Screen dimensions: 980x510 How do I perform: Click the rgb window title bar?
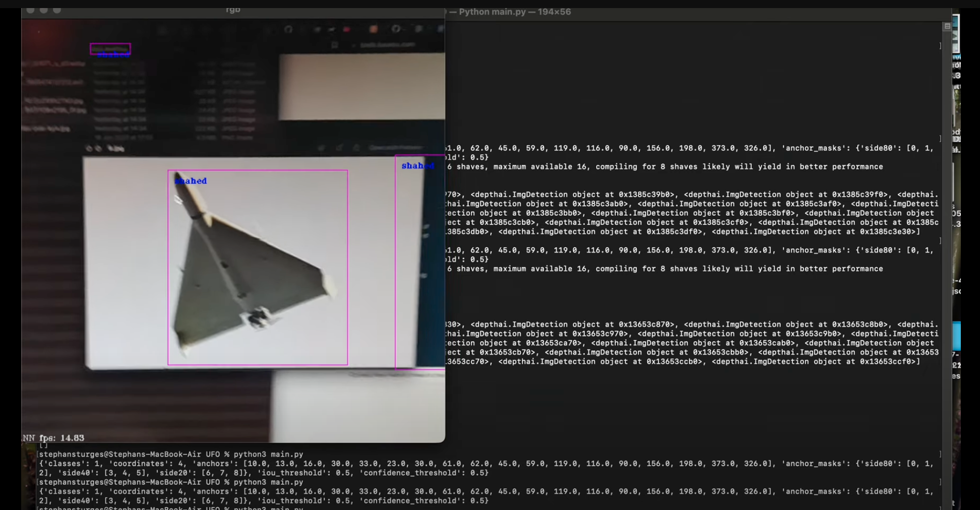(x=233, y=9)
